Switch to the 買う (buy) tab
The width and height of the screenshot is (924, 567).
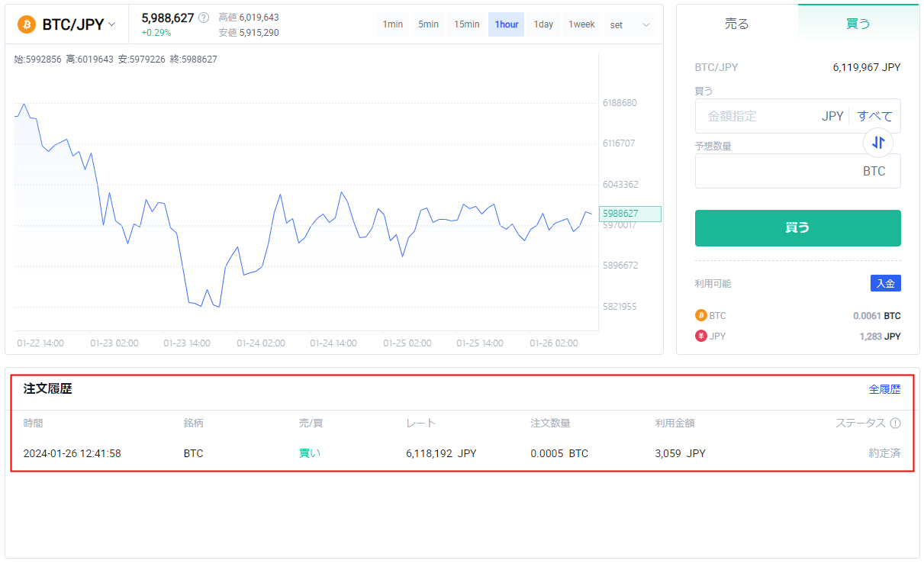[858, 24]
